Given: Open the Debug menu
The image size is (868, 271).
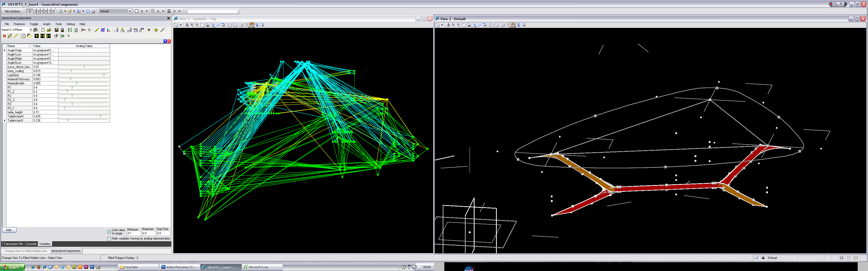Looking at the screenshot, I should click(x=71, y=24).
